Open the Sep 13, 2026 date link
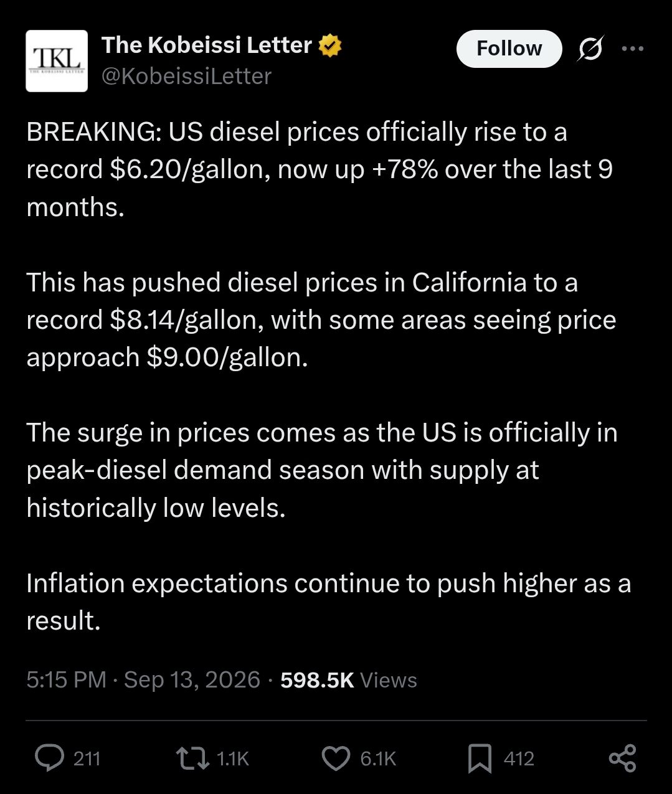This screenshot has width=672, height=794. pos(192,679)
